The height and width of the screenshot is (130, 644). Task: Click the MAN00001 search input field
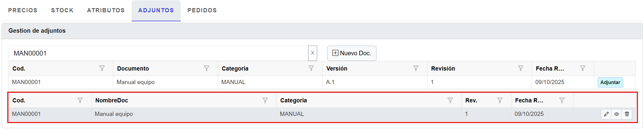coord(157,53)
